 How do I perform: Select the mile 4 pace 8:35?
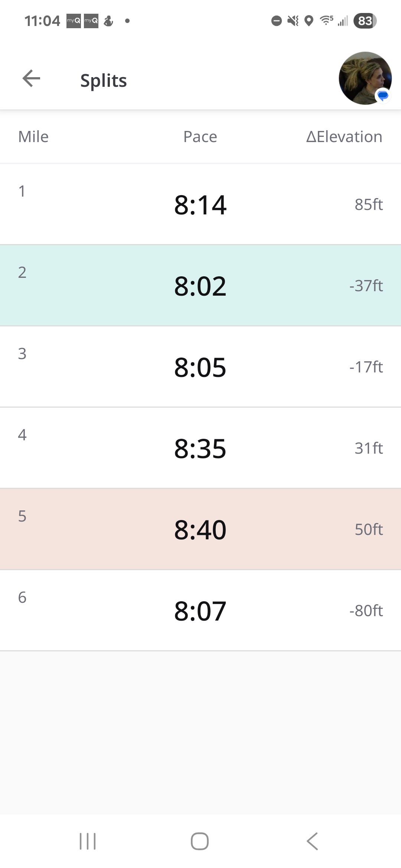coord(200,448)
